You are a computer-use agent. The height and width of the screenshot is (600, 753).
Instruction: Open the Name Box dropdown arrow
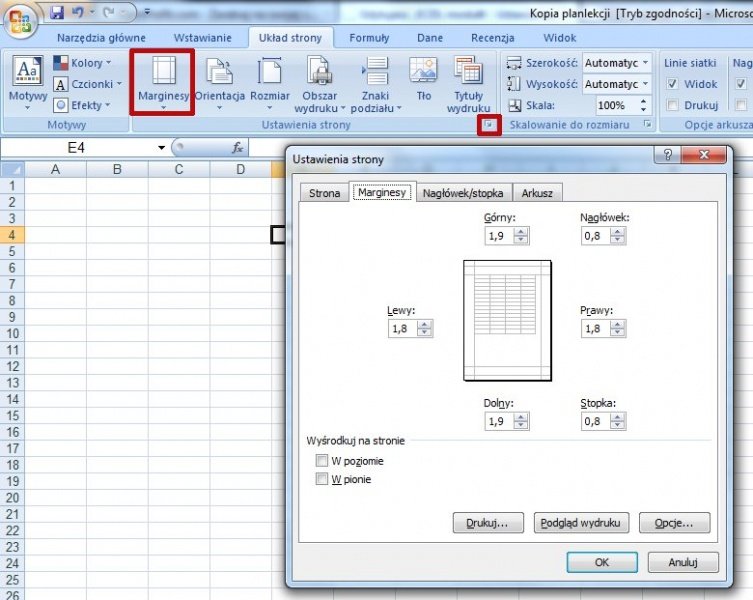pyautogui.click(x=162, y=148)
